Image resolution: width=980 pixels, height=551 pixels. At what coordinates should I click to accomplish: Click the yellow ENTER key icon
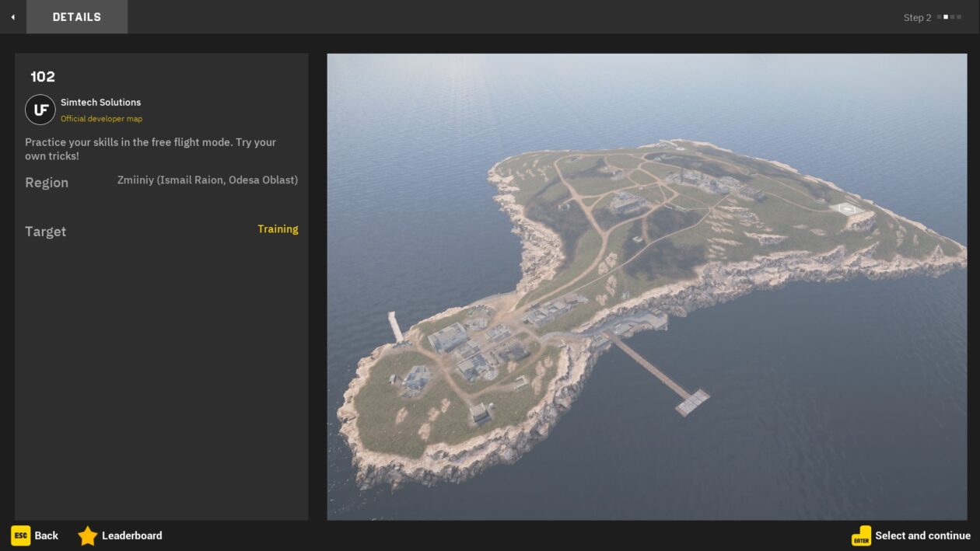click(861, 535)
